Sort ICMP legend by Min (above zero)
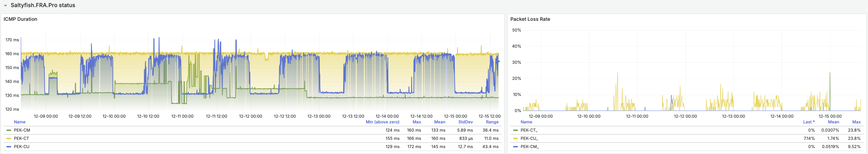 coord(382,122)
